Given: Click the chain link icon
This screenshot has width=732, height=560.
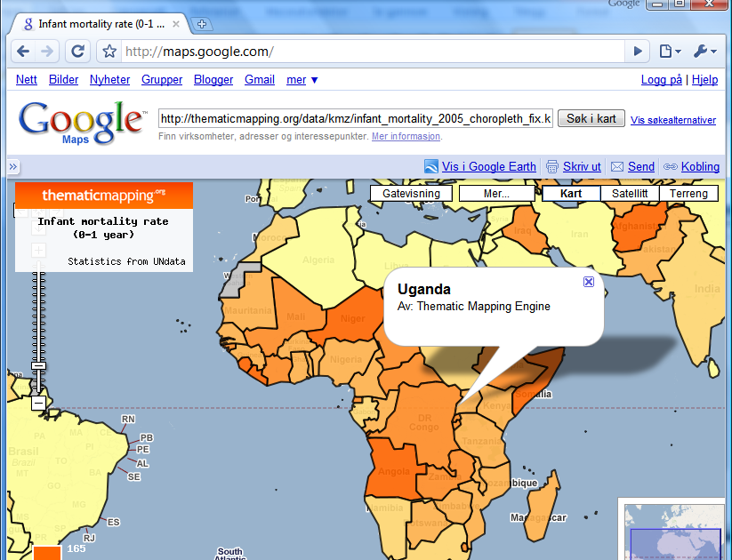Looking at the screenshot, I should point(671,166).
